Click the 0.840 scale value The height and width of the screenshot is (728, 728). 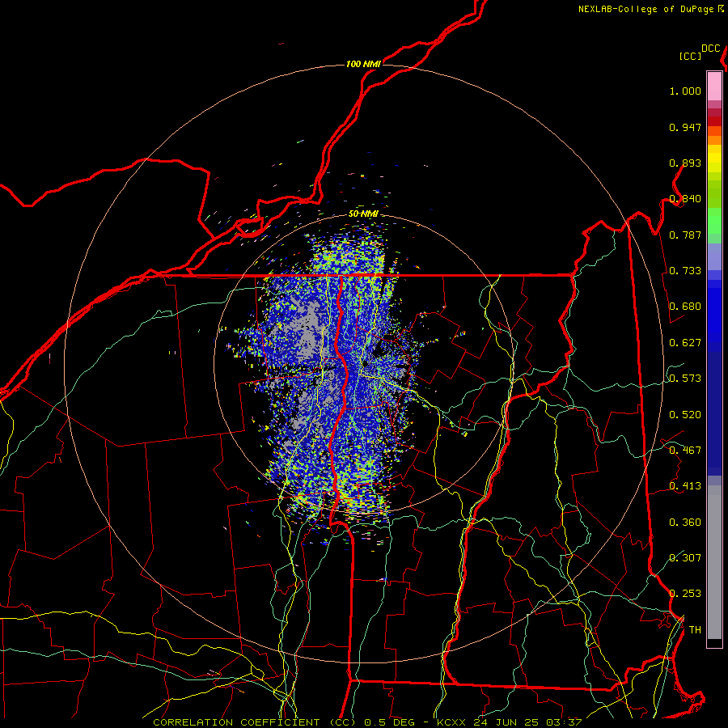tap(685, 199)
